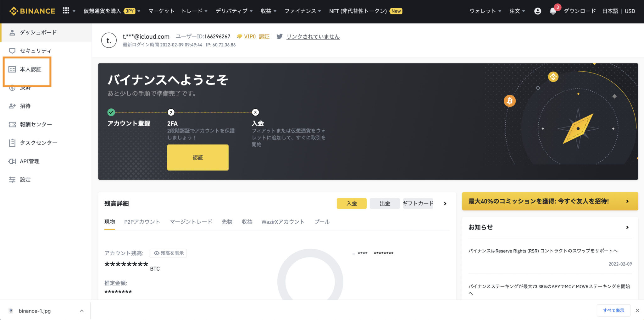
Task: Switch to the 先物 tab
Action: [227, 222]
